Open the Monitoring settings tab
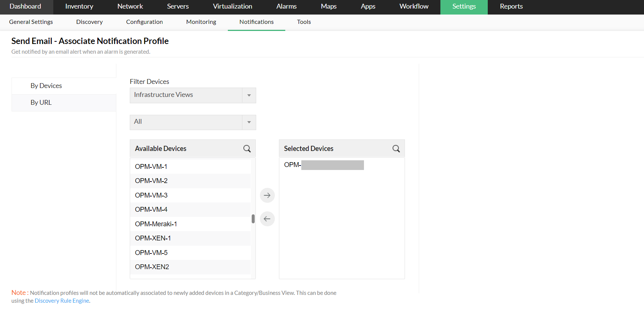Viewport: 644px width, 315px height. coord(201,22)
